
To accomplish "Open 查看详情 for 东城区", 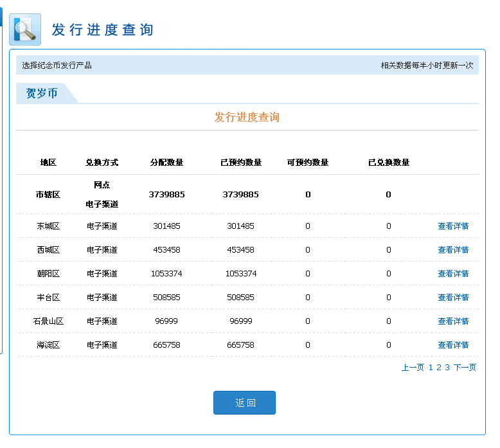I will [453, 226].
